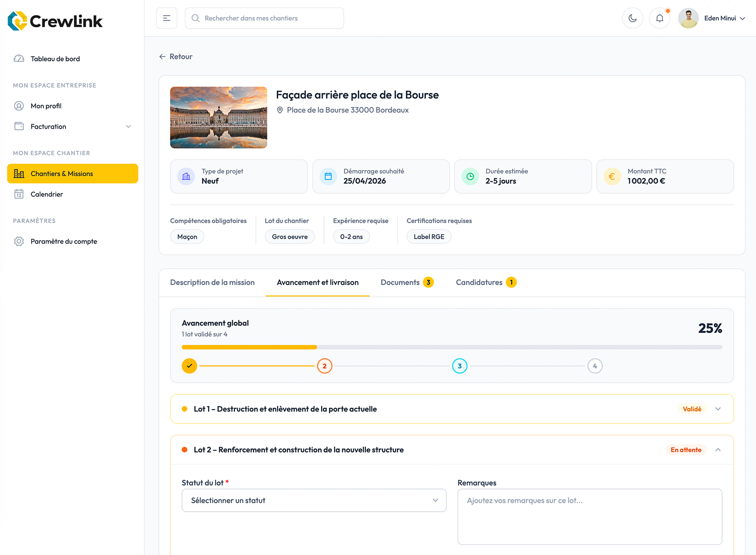
Task: Click the Tableau de bord gauge icon
Action: coord(19,58)
